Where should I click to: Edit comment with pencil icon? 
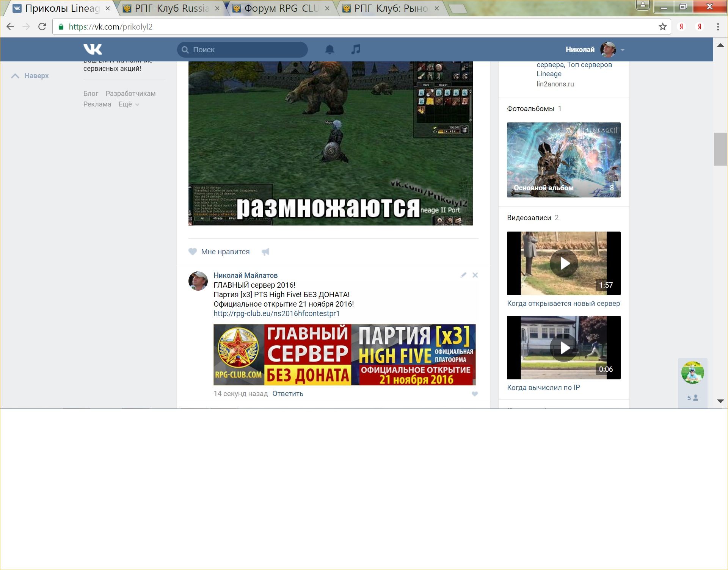(463, 275)
